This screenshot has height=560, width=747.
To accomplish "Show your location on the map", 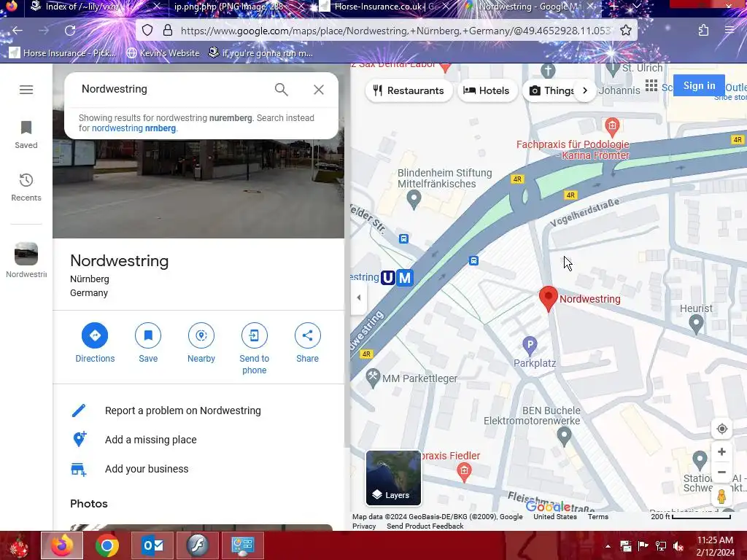I will click(x=721, y=429).
